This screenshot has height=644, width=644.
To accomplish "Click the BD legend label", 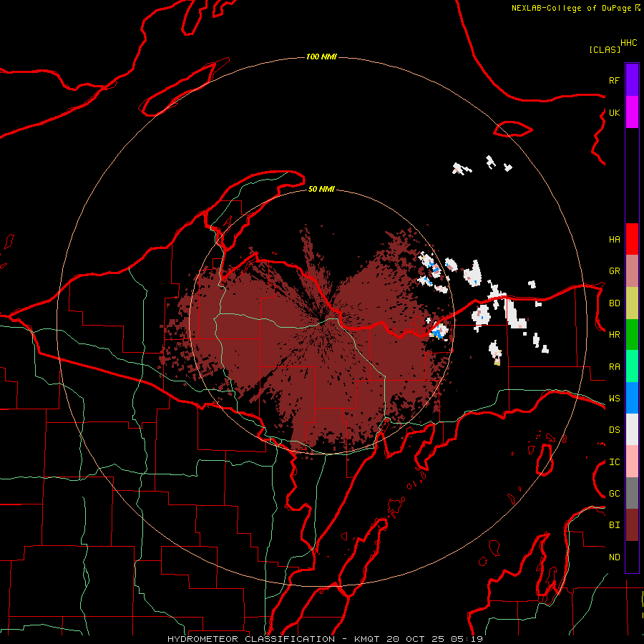I will click(614, 303).
